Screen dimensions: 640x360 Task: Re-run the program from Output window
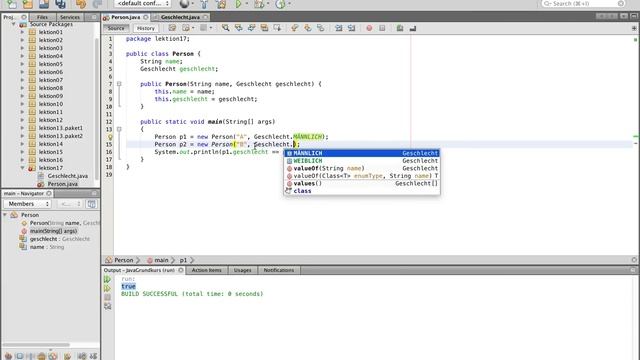pos(107,279)
